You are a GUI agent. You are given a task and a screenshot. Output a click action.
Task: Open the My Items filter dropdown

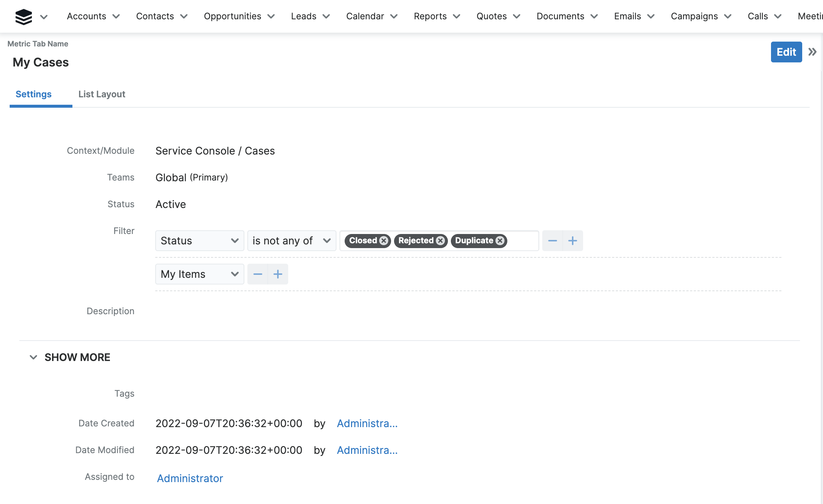pyautogui.click(x=199, y=274)
